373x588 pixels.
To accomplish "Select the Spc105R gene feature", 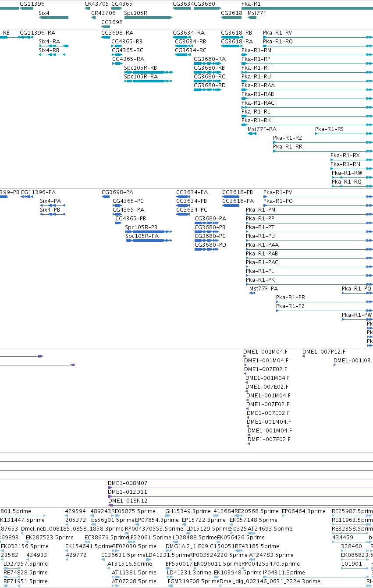I will [149, 18].
